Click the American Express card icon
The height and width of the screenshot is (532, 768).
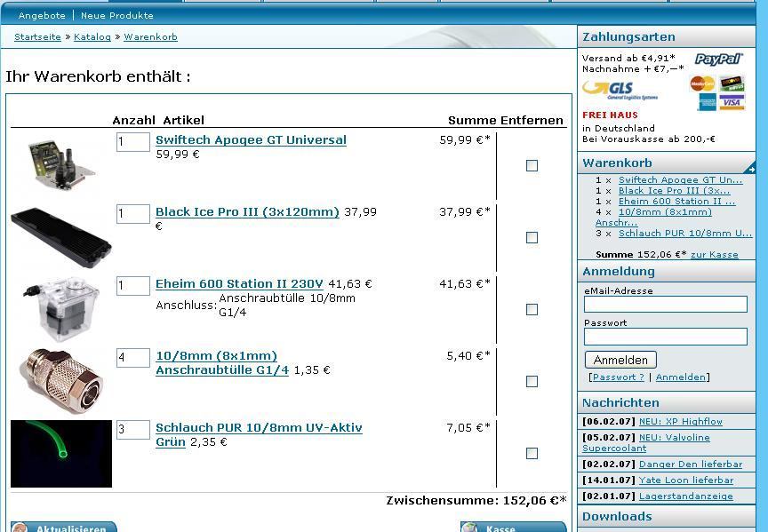(707, 102)
